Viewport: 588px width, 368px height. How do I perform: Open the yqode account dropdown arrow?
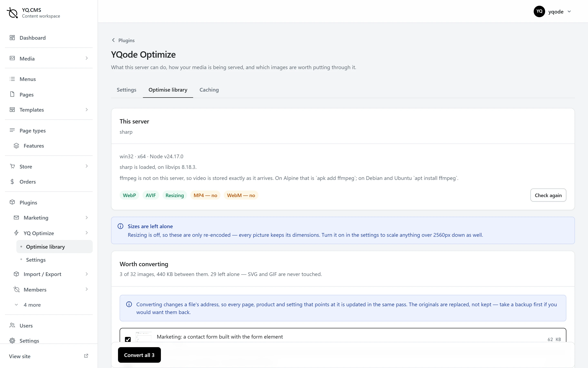tap(569, 11)
